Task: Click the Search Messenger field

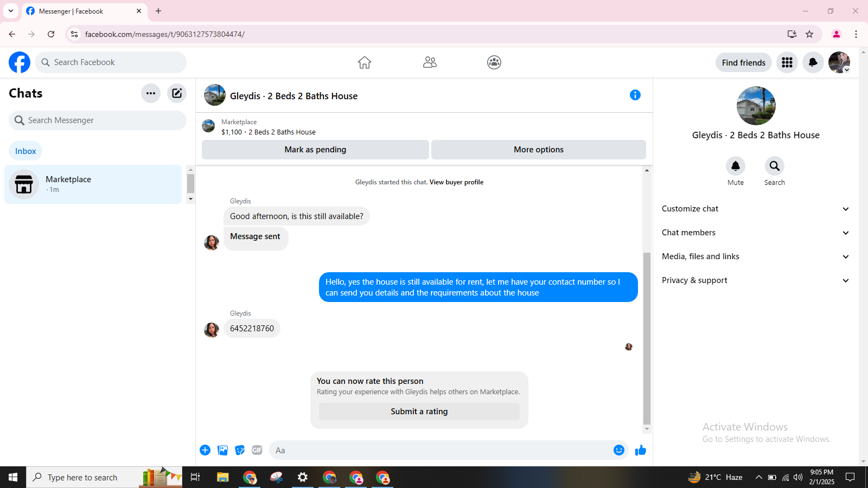Action: pos(98,120)
